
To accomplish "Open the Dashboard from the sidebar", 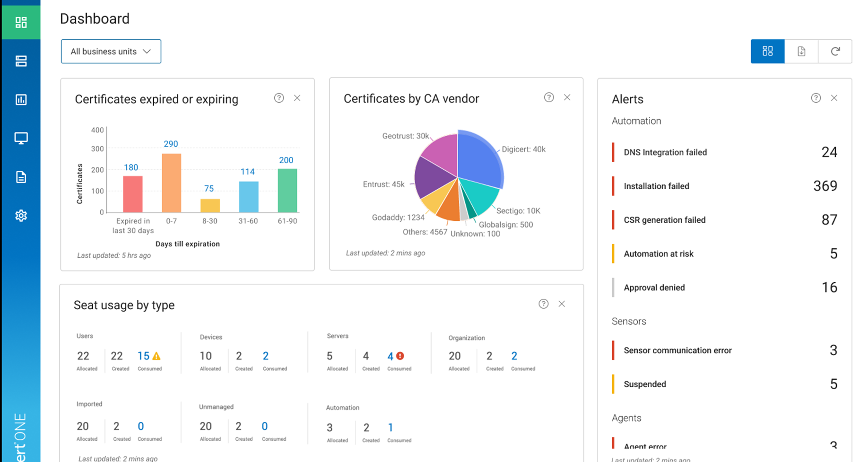I will [21, 22].
